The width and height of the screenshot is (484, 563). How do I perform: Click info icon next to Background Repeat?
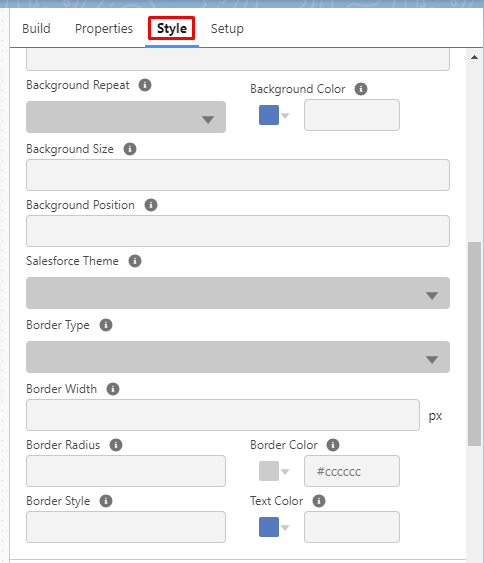[145, 85]
